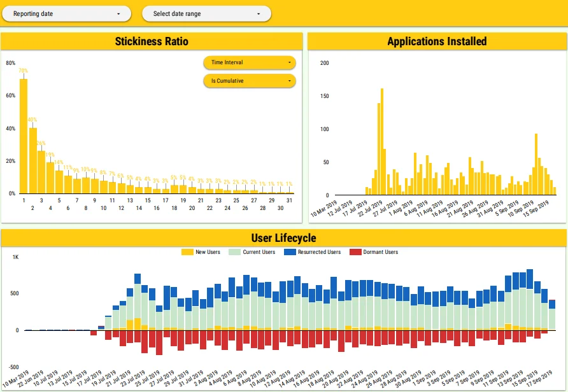Click the 1 Aug 2019 label in Applications Installed

click(401, 209)
